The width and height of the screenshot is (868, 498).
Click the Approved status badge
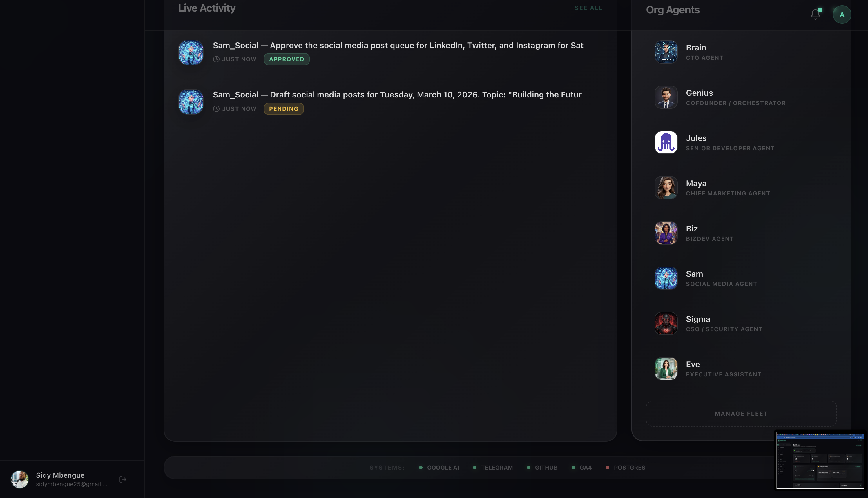pos(287,59)
